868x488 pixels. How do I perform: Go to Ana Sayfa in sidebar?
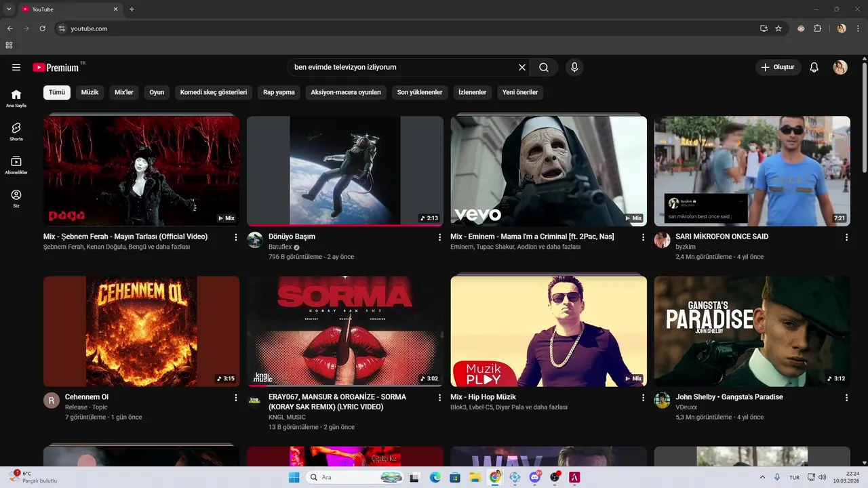tap(16, 98)
